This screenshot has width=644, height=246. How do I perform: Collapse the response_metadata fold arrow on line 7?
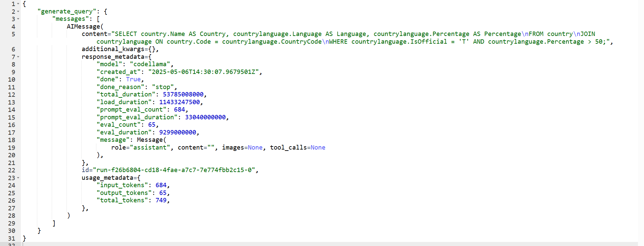(18, 57)
